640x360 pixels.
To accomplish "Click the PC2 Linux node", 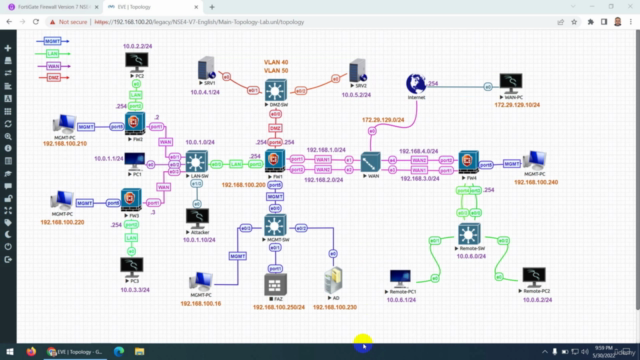I will [137, 62].
